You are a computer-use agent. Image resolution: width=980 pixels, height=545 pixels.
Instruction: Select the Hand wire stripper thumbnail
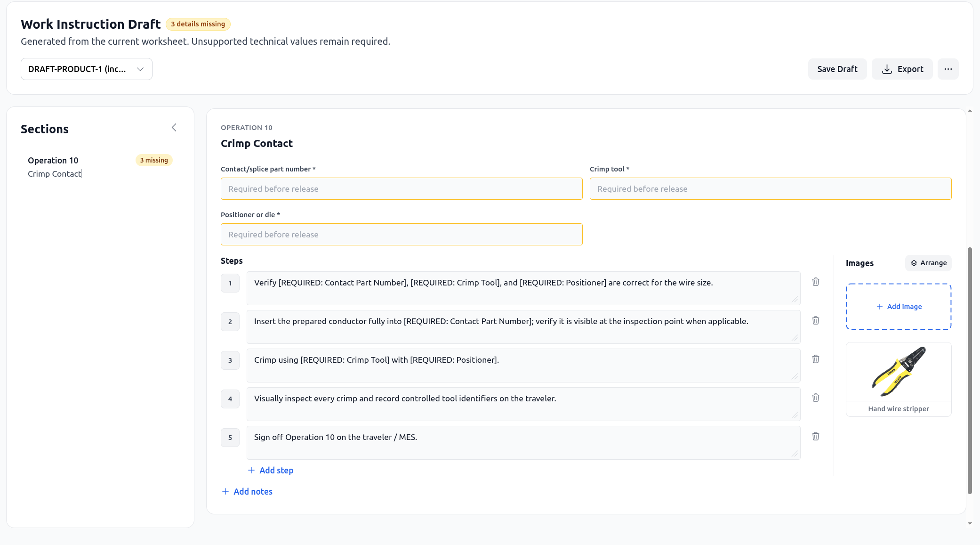pos(899,372)
